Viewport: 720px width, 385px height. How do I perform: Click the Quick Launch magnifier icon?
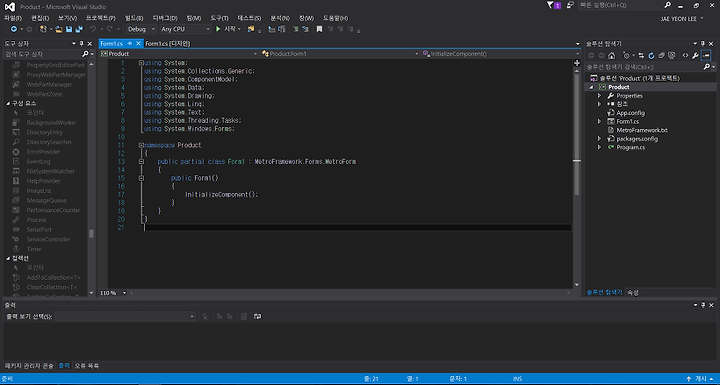[667, 5]
